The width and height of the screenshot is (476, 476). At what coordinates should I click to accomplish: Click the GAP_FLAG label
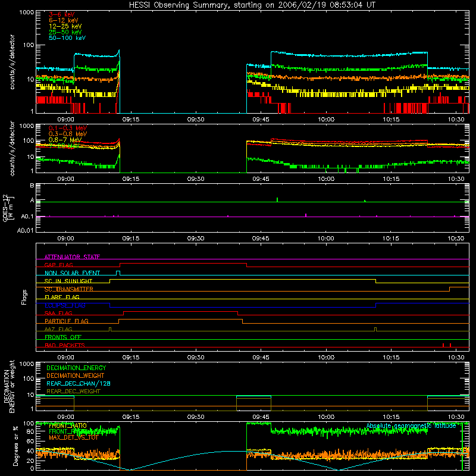pos(58,265)
